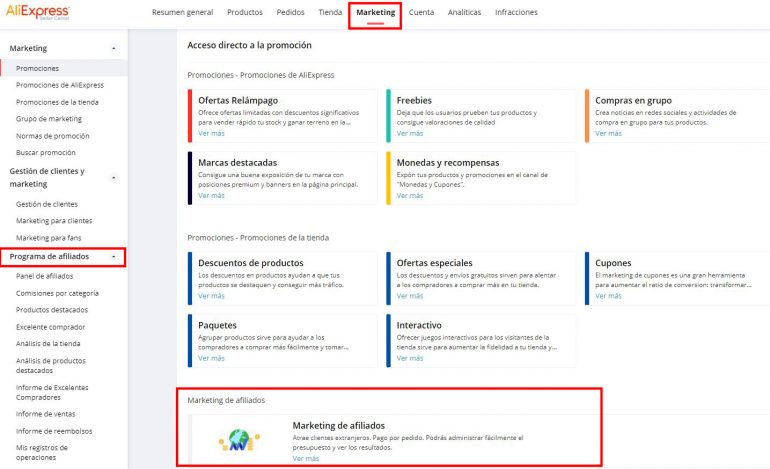Open the Marketing top navigation tab
This screenshot has width=770, height=469.
pos(375,13)
